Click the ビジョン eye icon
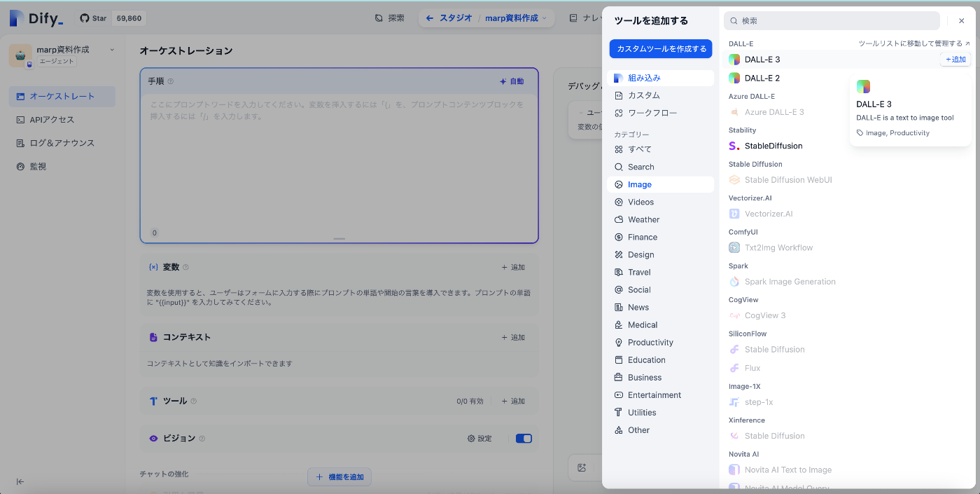The width and height of the screenshot is (980, 494). [x=153, y=439]
